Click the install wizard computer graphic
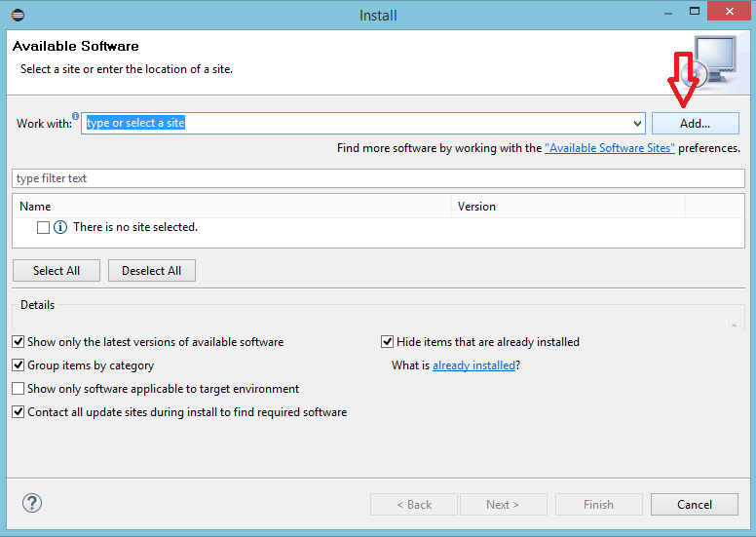 717,60
